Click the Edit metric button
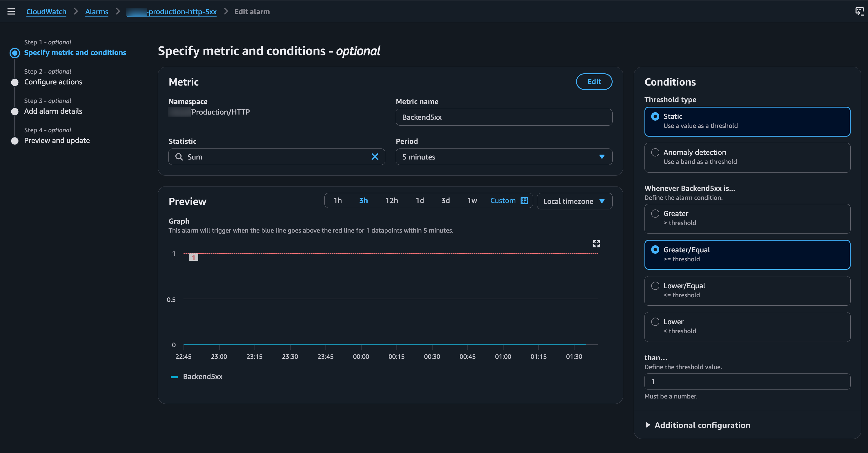868x453 pixels. click(594, 81)
